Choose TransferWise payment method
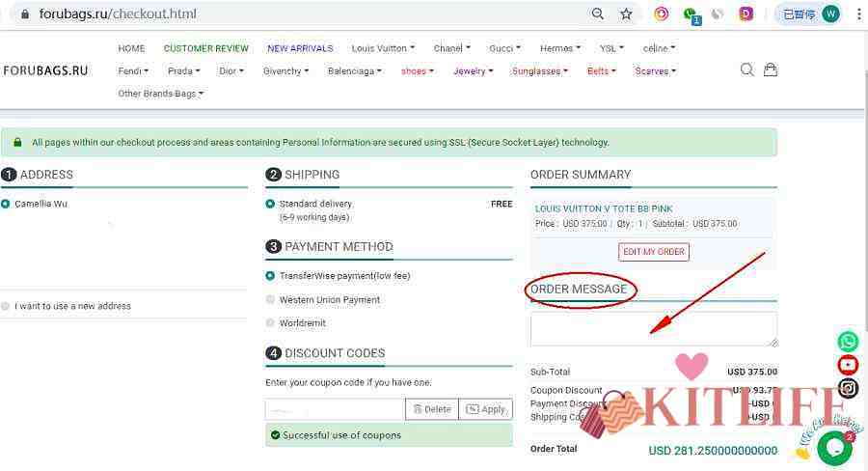 point(270,276)
